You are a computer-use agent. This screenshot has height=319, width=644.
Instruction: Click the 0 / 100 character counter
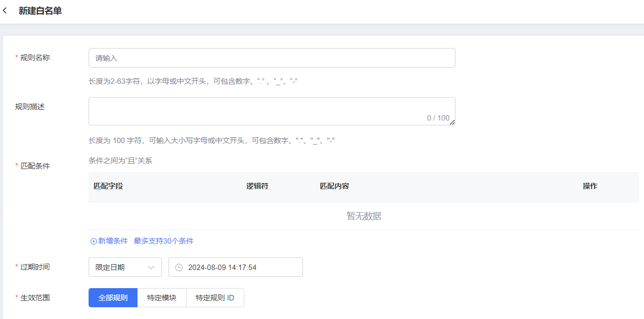click(x=438, y=118)
